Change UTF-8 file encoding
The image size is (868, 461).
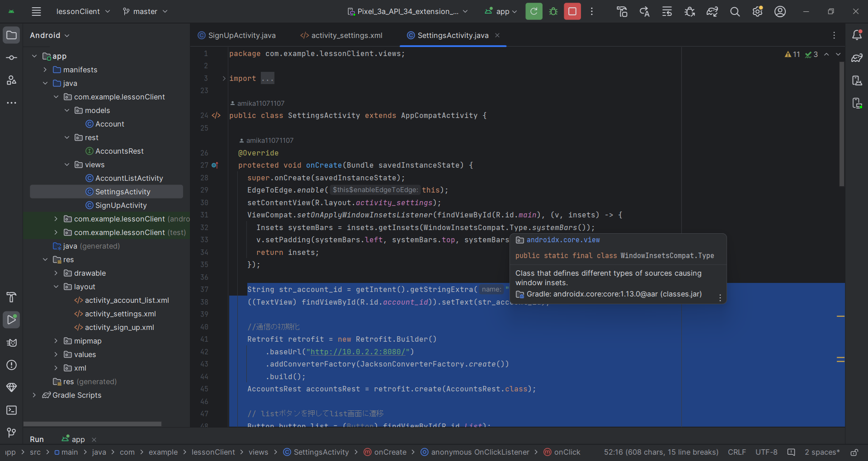766,452
